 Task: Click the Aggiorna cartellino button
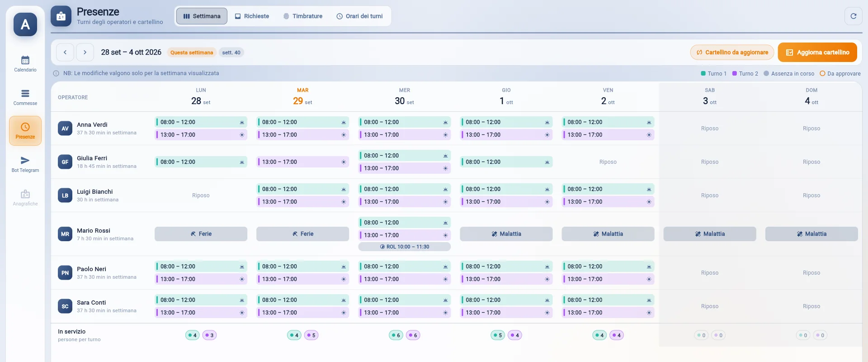(x=817, y=52)
